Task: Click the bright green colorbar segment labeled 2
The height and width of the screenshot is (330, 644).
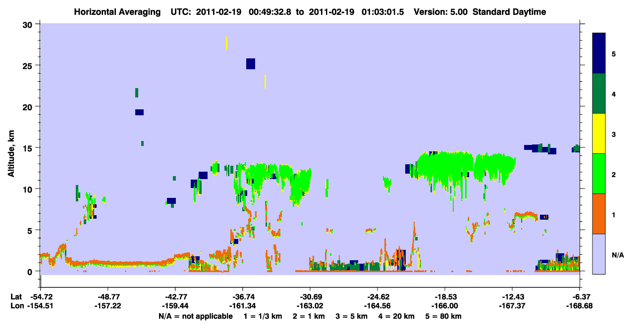Action: pyautogui.click(x=599, y=174)
